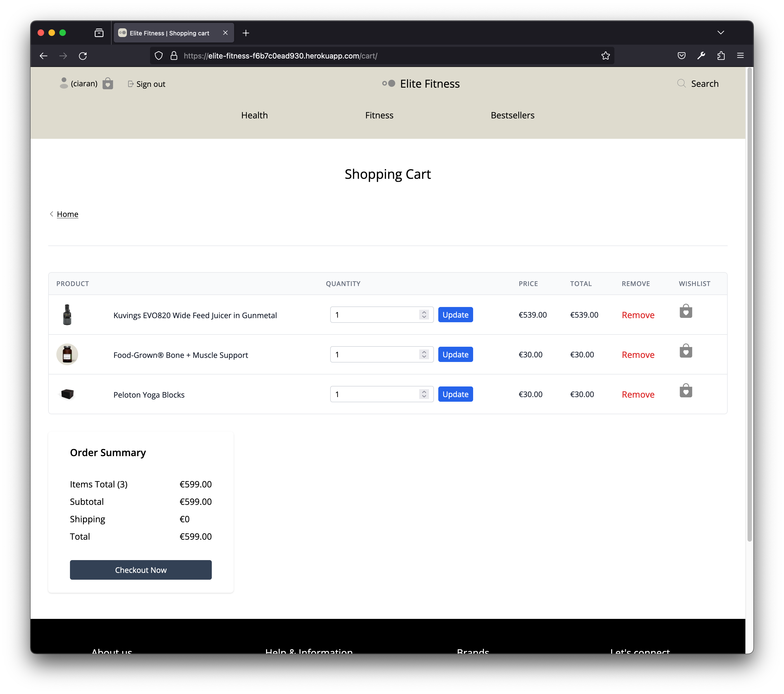The image size is (784, 694).
Task: Click the Search magnifier icon
Action: pyautogui.click(x=681, y=84)
